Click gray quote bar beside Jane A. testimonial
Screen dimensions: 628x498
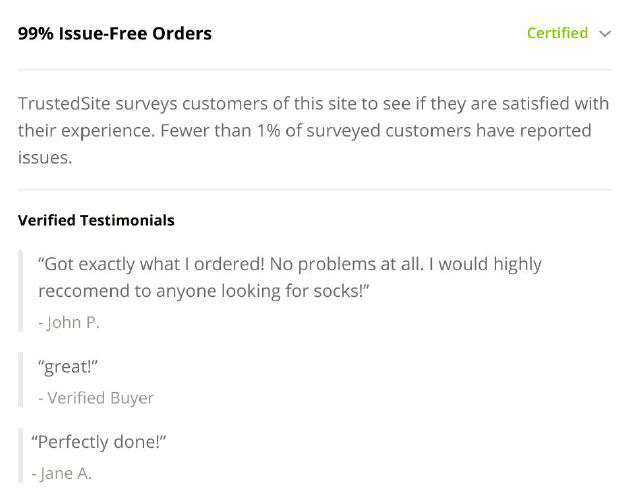pyautogui.click(x=20, y=456)
